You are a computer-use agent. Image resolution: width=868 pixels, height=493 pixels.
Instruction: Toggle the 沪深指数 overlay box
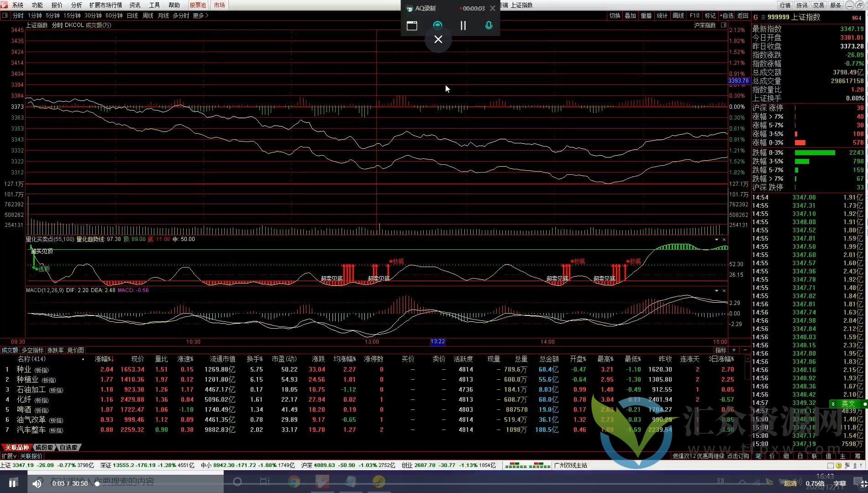[724, 25]
